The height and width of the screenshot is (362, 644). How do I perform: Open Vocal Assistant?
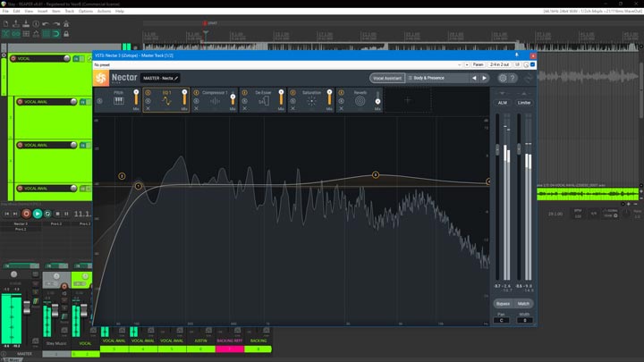pos(387,78)
